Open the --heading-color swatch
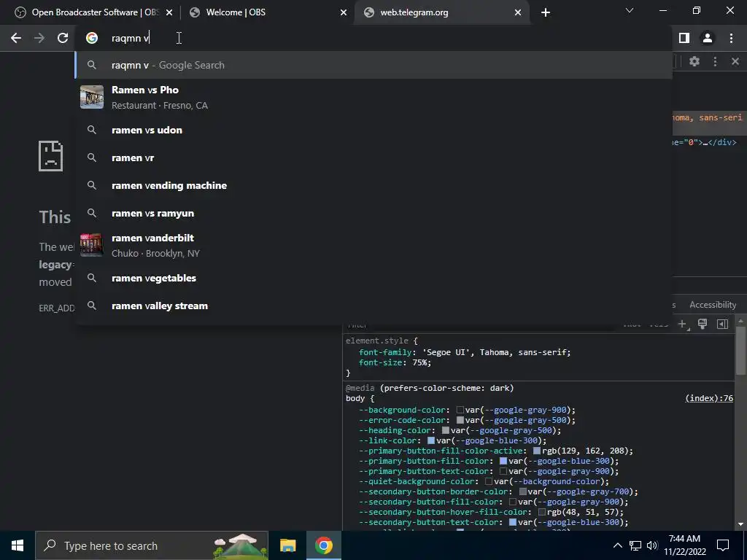 pos(446,430)
